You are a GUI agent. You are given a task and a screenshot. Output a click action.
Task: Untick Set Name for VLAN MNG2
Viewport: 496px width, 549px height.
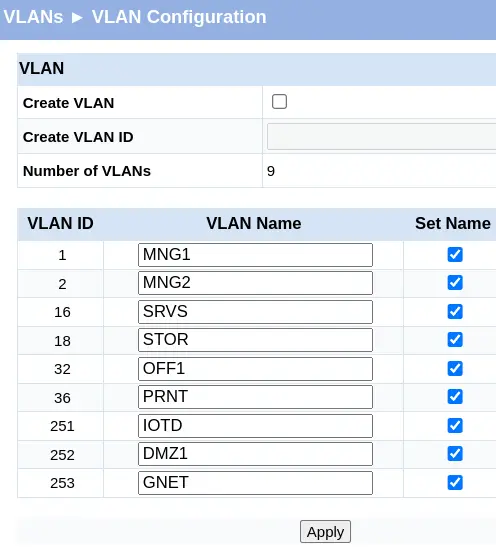455,283
